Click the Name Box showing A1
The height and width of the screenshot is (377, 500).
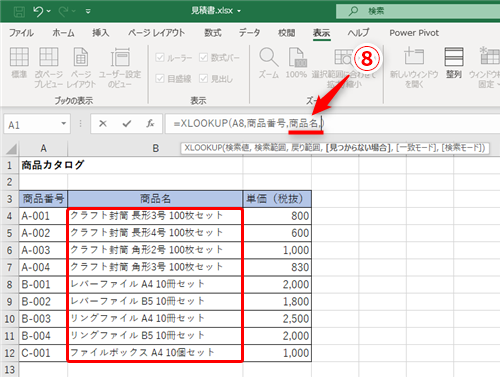[x=32, y=125]
